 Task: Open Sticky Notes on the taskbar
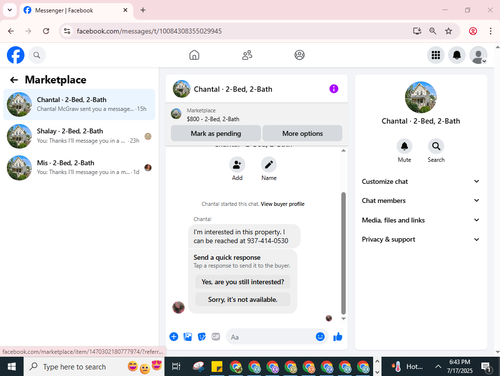[217, 367]
